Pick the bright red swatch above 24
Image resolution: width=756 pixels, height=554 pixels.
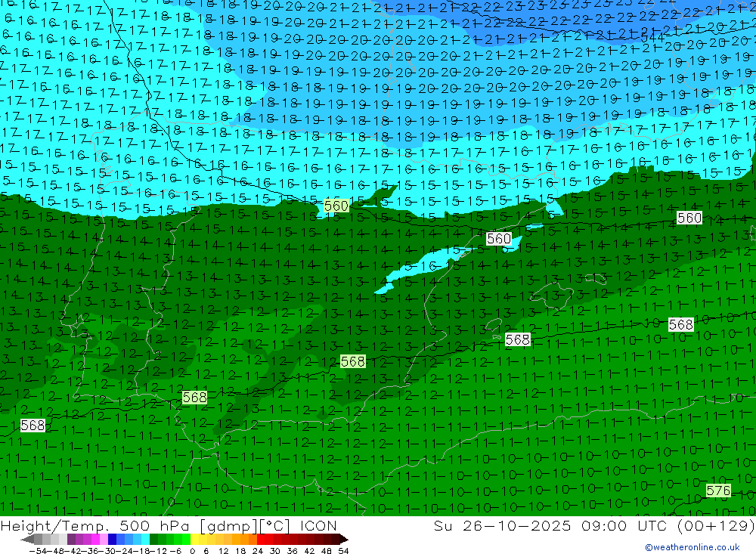click(261, 539)
